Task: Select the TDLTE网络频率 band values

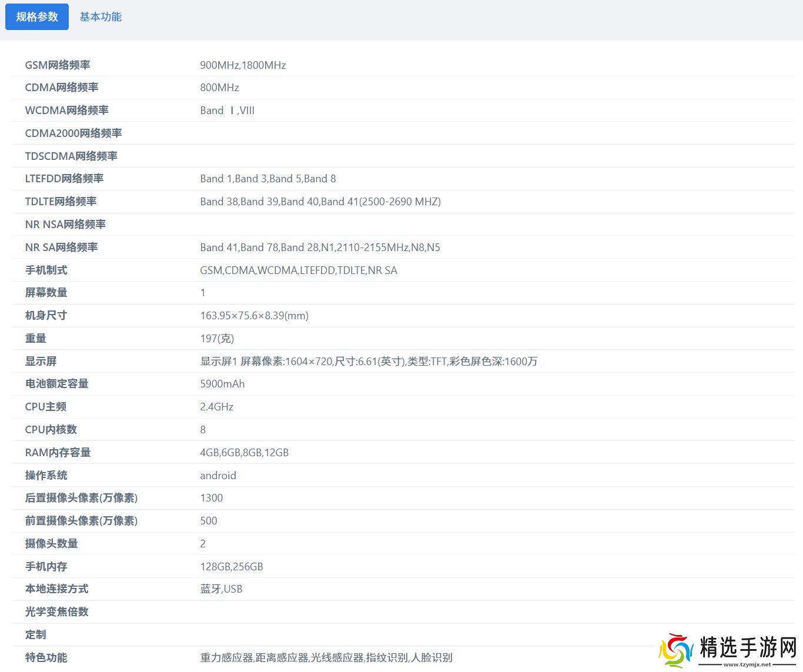Action: coord(320,202)
